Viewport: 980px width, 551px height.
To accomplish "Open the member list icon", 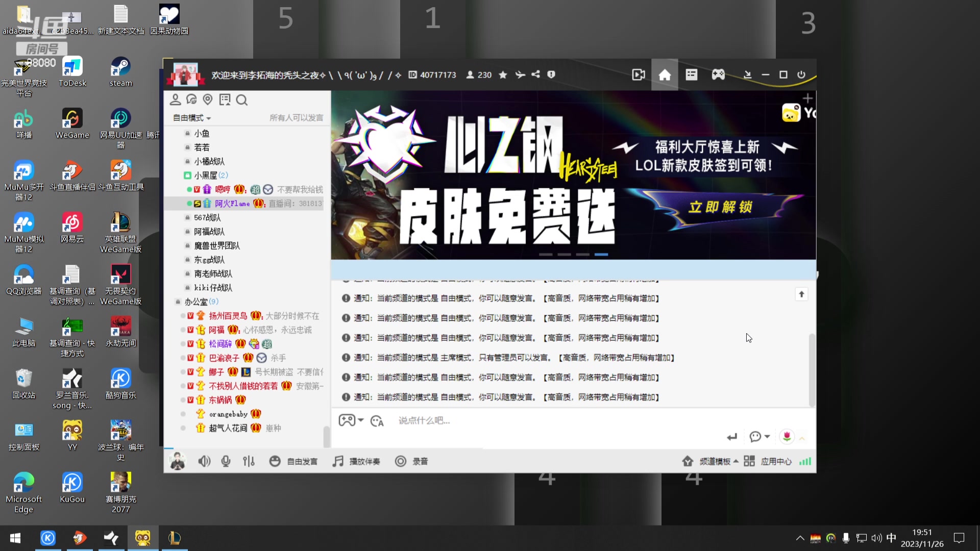I will [x=176, y=99].
